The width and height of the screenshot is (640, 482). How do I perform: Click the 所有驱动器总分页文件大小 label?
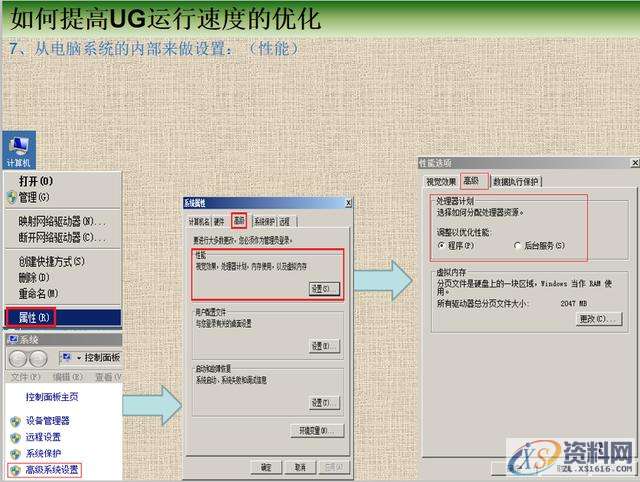click(x=482, y=304)
